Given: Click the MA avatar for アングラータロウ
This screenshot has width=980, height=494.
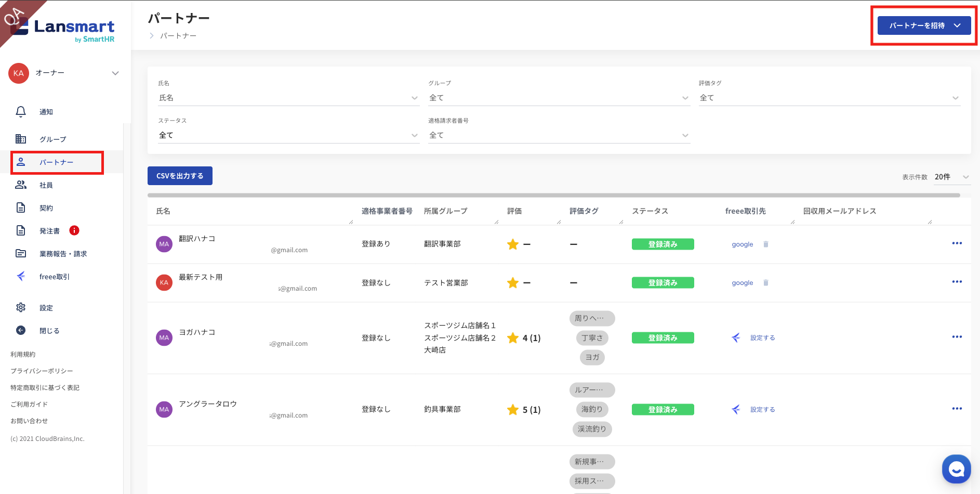Looking at the screenshot, I should click(x=164, y=409).
